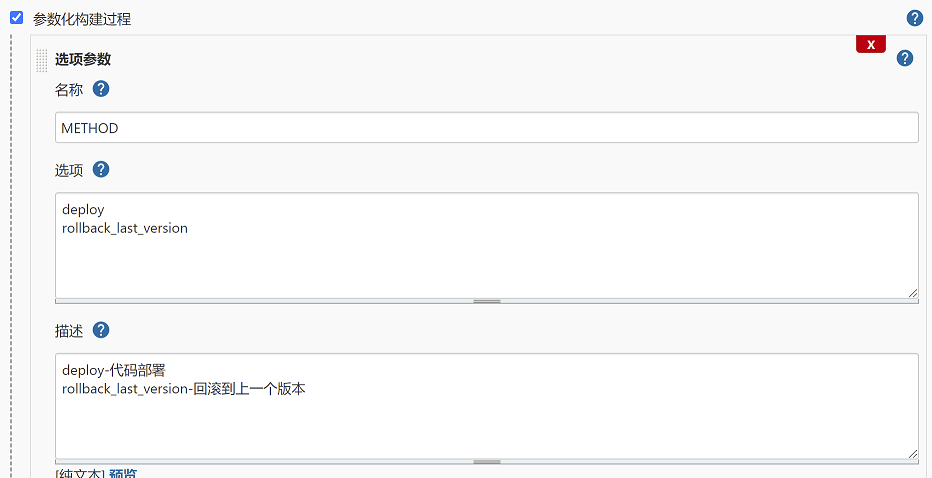Show help for the 选项 field
932x478 pixels.
pos(101,169)
